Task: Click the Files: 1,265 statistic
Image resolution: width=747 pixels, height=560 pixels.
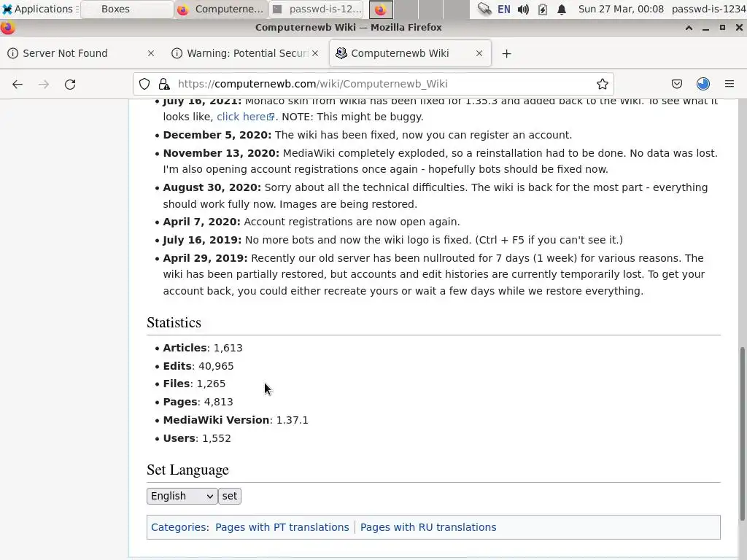Action: click(194, 384)
